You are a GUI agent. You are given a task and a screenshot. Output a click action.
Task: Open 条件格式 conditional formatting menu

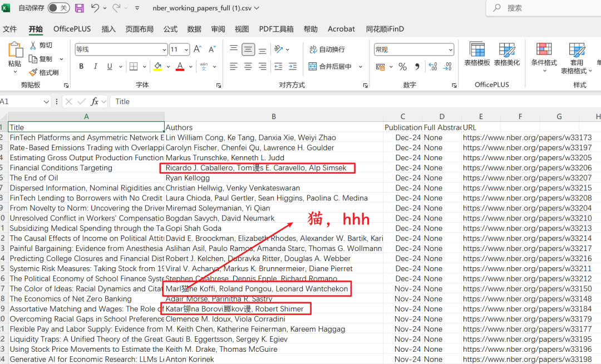[x=544, y=58]
